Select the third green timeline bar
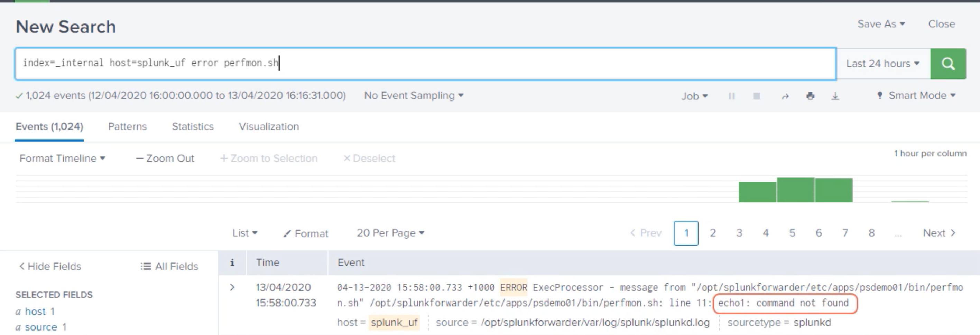The width and height of the screenshot is (980, 335). (833, 190)
